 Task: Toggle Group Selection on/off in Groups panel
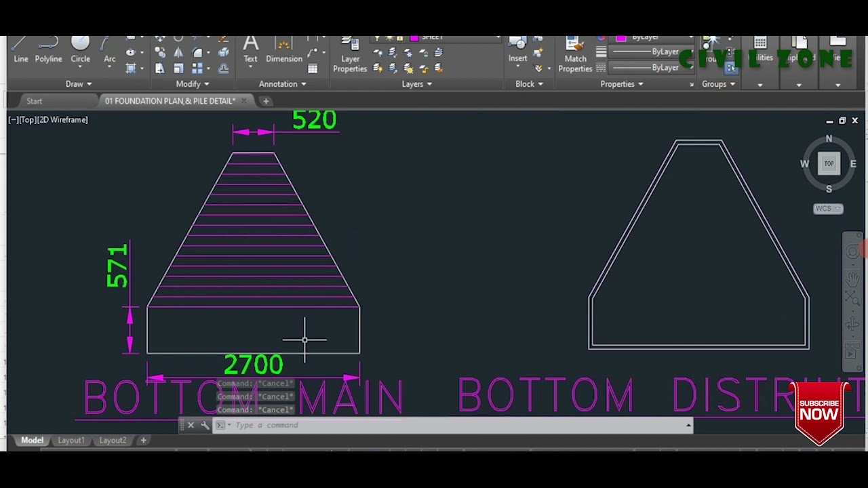[x=731, y=68]
